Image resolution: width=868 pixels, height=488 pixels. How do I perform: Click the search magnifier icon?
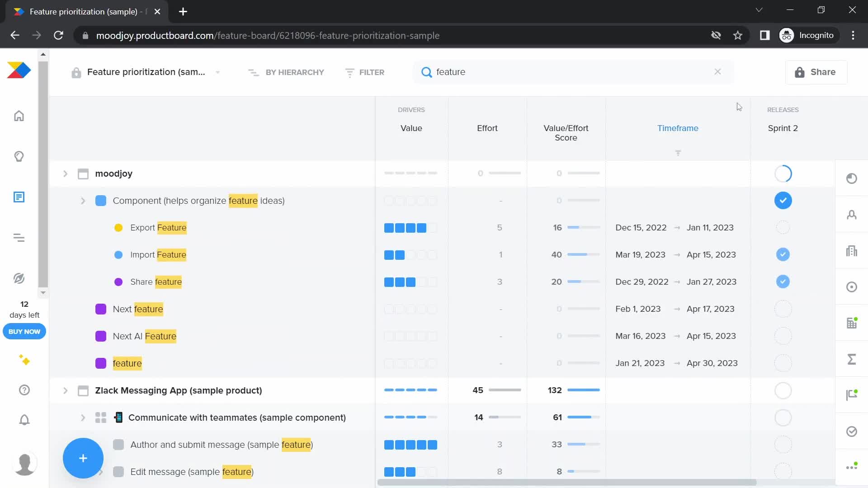[426, 72]
